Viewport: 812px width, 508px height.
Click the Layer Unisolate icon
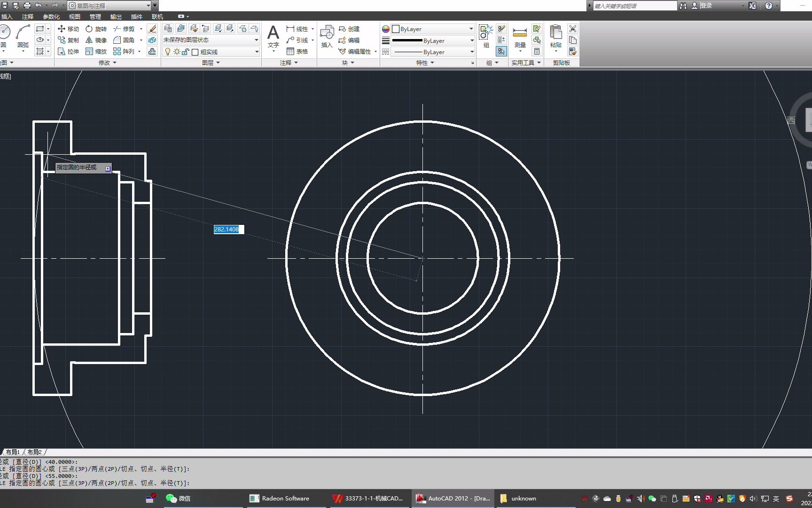pos(230,29)
